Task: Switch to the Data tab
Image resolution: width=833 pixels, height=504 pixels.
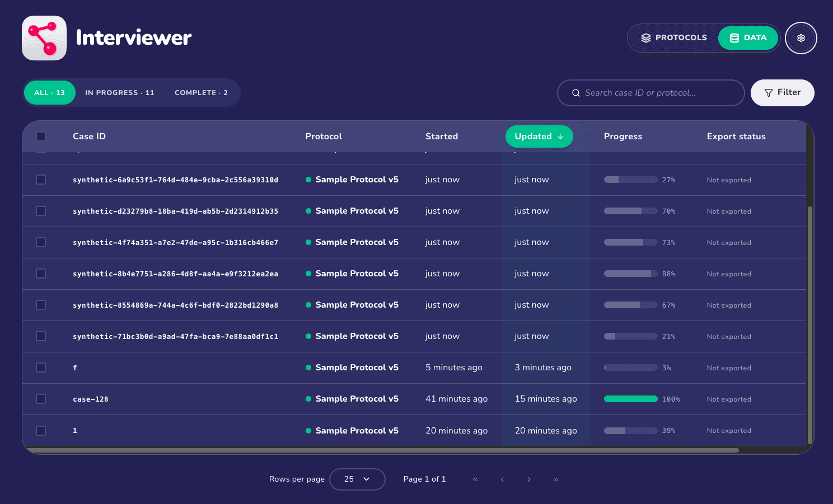Action: pos(748,38)
